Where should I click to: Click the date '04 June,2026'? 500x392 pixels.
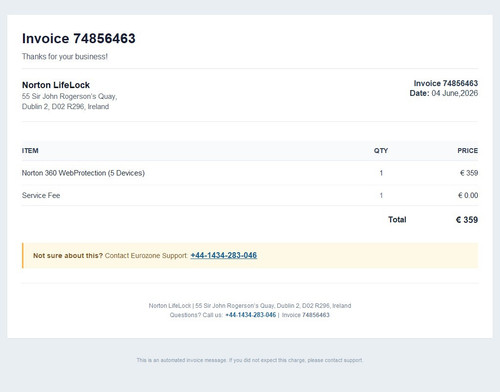coord(455,93)
